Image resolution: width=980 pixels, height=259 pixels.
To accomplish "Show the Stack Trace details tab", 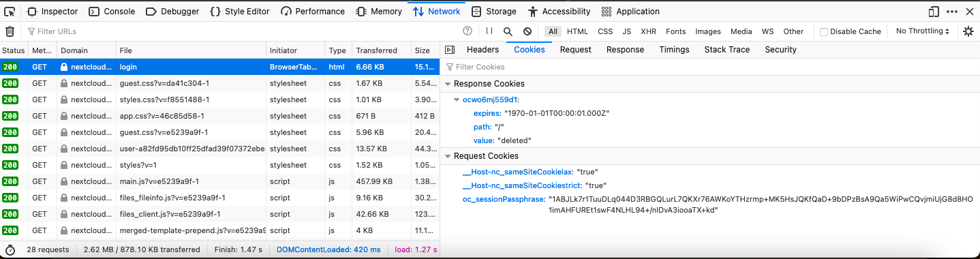I will coord(727,50).
